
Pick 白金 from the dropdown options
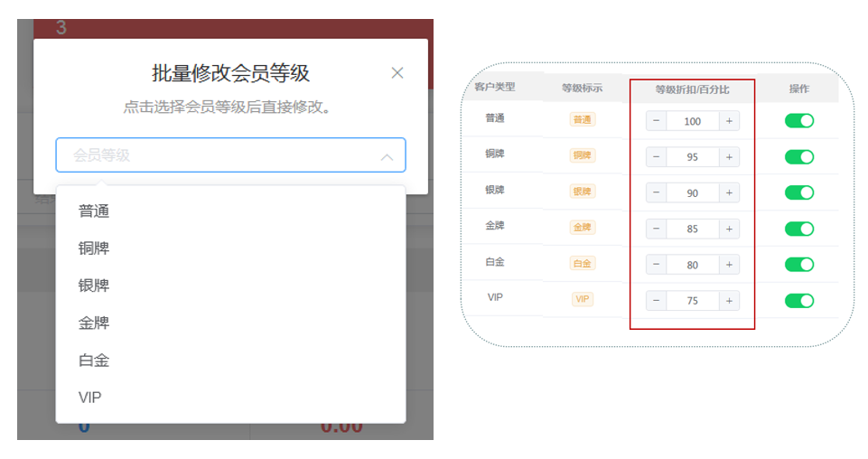click(x=94, y=361)
